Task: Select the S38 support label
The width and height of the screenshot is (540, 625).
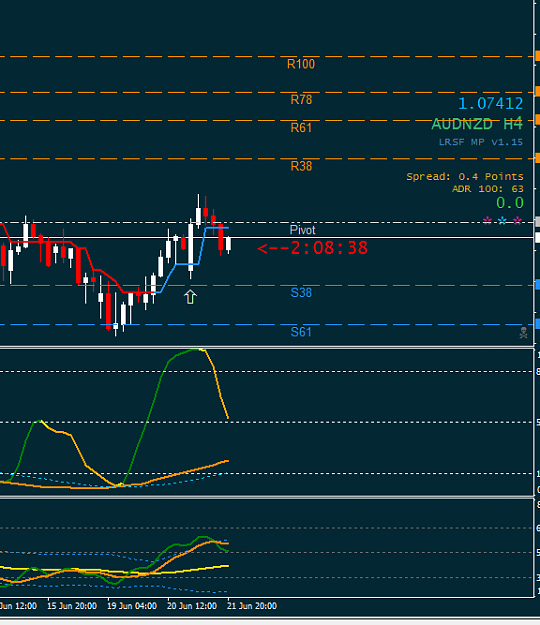Action: pyautogui.click(x=301, y=293)
